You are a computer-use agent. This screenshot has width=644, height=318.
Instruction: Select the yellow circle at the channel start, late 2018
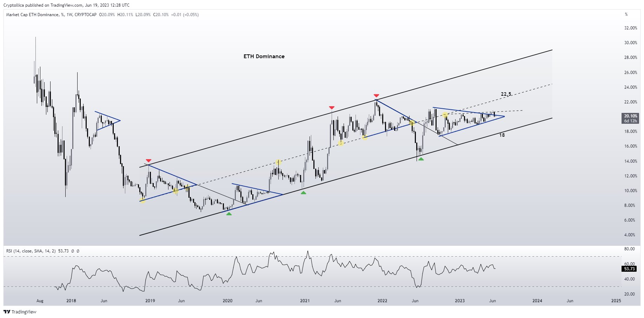[x=142, y=200]
